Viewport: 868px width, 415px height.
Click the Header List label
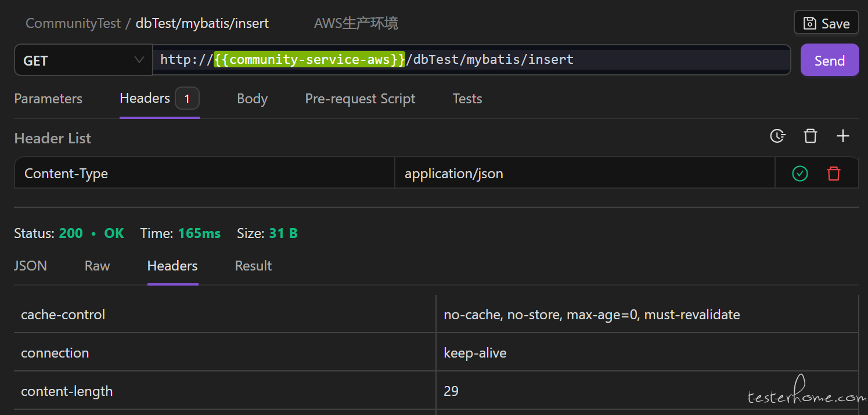(x=53, y=138)
